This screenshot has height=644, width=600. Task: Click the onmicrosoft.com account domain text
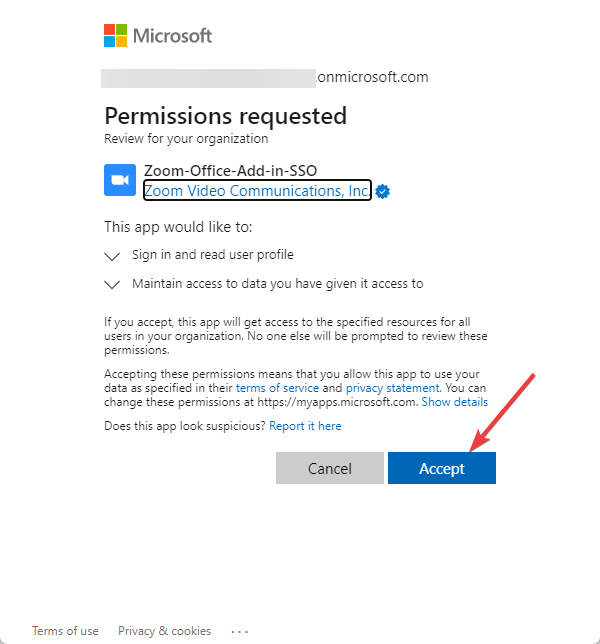tap(372, 77)
